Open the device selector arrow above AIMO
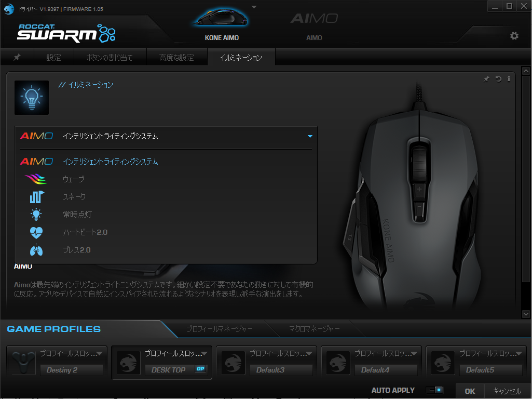The height and width of the screenshot is (399, 532). click(254, 7)
